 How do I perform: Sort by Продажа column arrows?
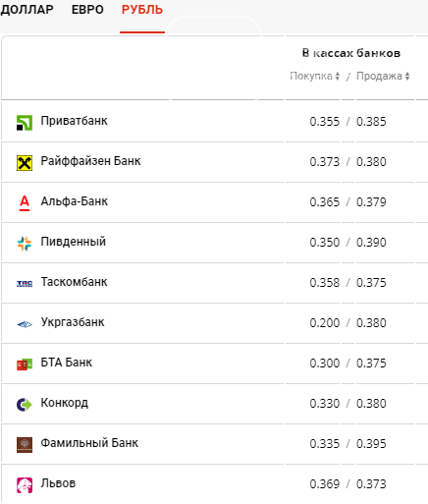(x=407, y=77)
